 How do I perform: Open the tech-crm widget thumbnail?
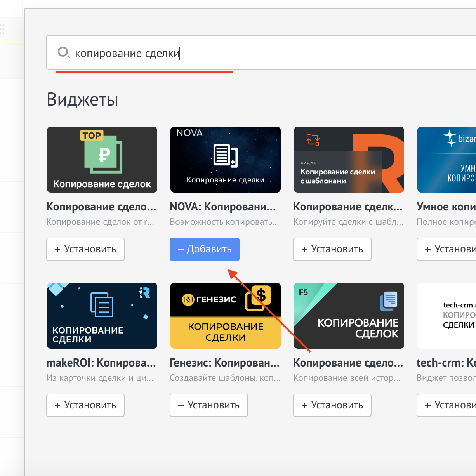pyautogui.click(x=446, y=315)
